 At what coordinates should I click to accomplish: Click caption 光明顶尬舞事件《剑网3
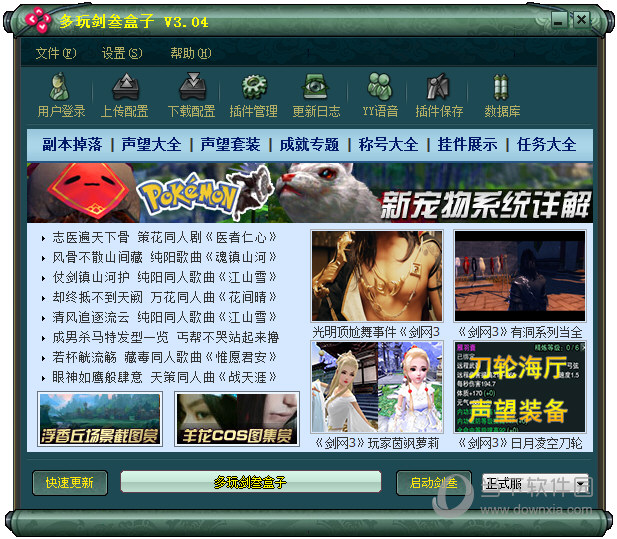click(x=376, y=332)
